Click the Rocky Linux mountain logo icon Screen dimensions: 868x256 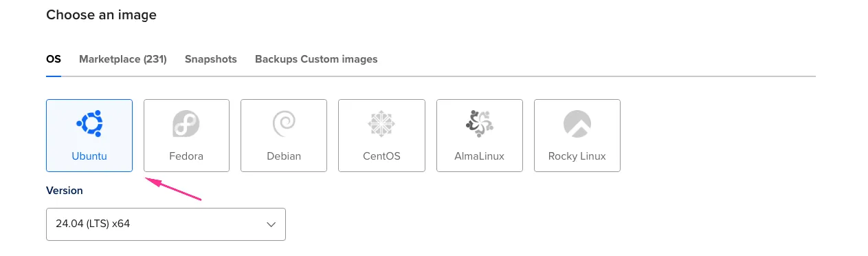point(577,124)
